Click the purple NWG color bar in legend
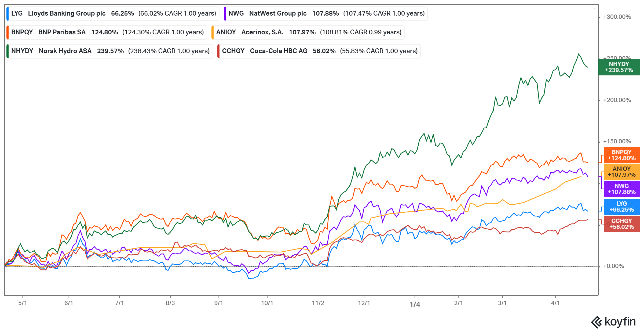 click(x=225, y=13)
